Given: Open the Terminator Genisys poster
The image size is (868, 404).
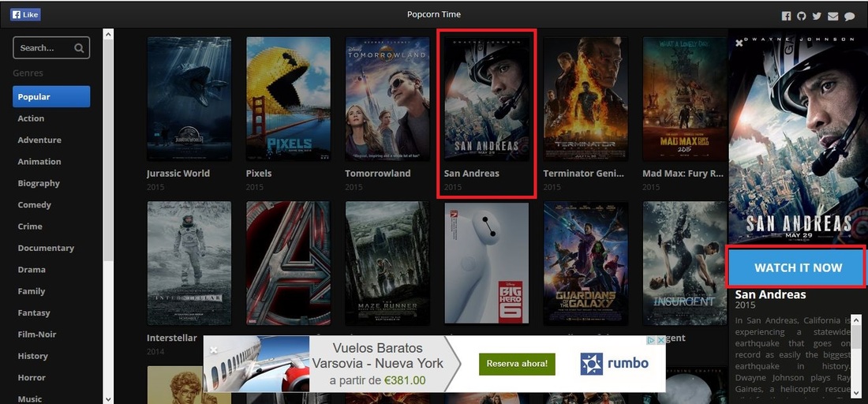Looking at the screenshot, I should coord(586,99).
